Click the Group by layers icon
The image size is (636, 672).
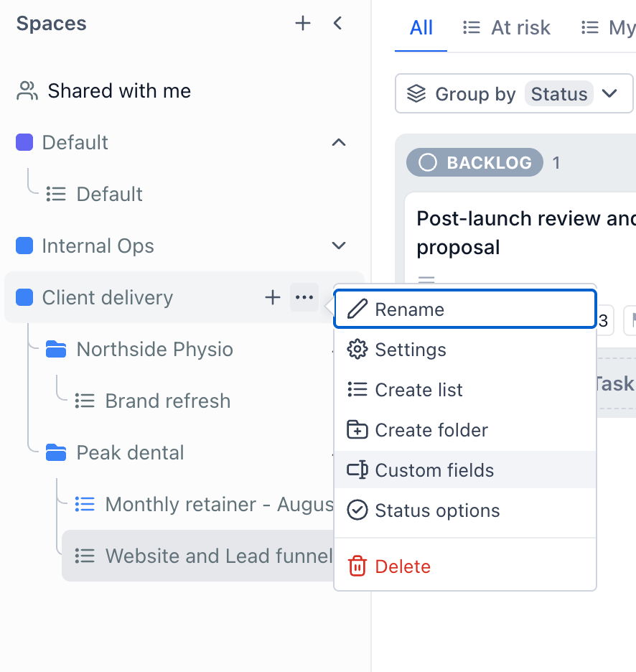coord(416,93)
